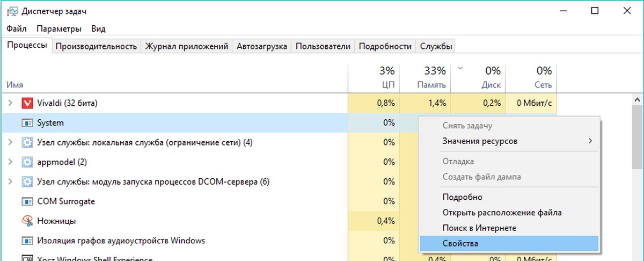Expand the appmodel (2) group
This screenshot has width=644, height=261.
click(10, 162)
